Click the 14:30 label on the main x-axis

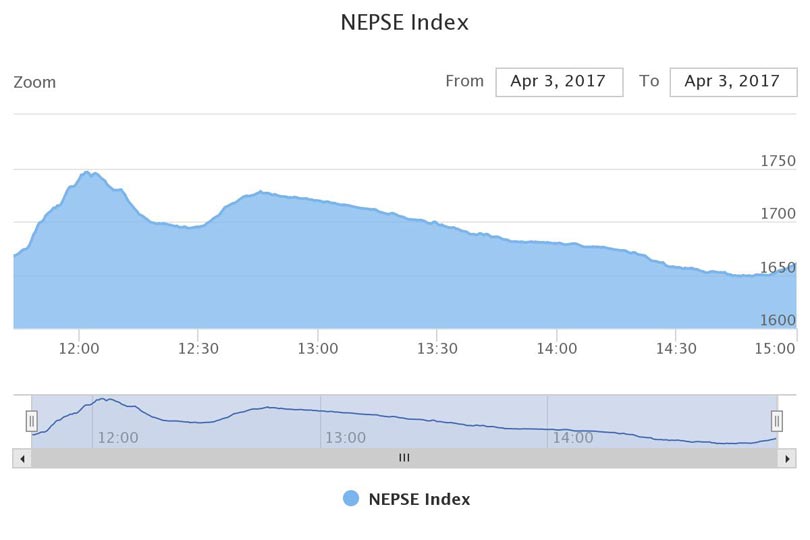(x=675, y=348)
